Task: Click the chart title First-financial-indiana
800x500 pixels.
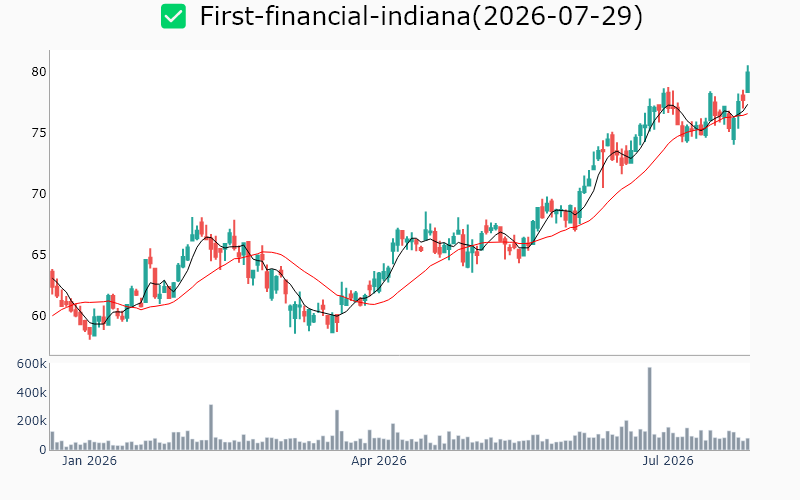Action: tap(335, 16)
